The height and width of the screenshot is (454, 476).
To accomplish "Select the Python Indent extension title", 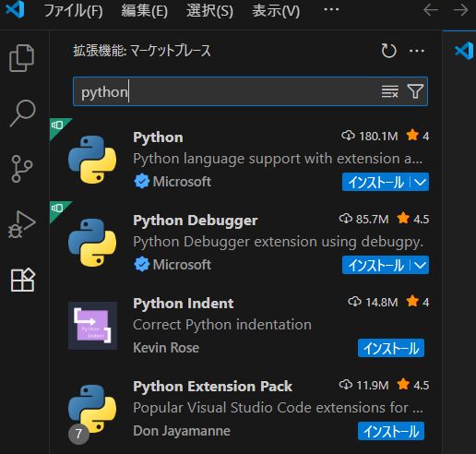I will (184, 304).
